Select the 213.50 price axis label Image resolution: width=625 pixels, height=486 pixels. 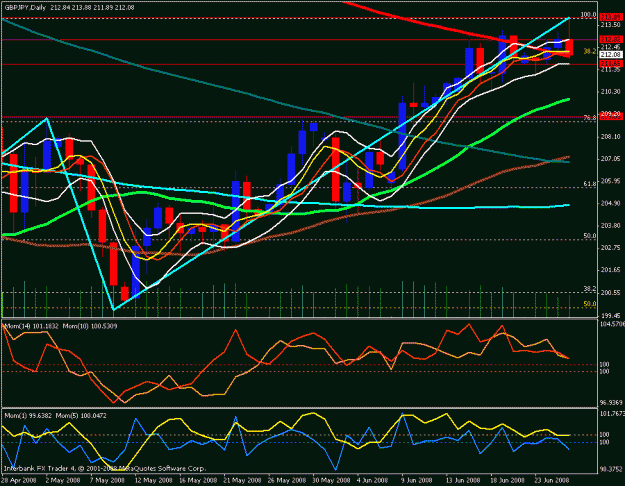(x=610, y=25)
